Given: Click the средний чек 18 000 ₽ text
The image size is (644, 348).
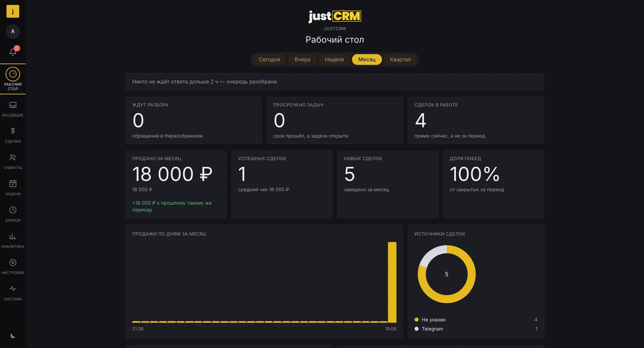Looking at the screenshot, I should (x=264, y=190).
